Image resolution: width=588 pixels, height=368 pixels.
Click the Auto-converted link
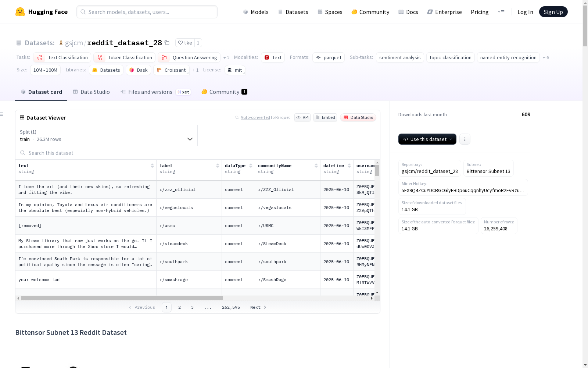tap(255, 117)
